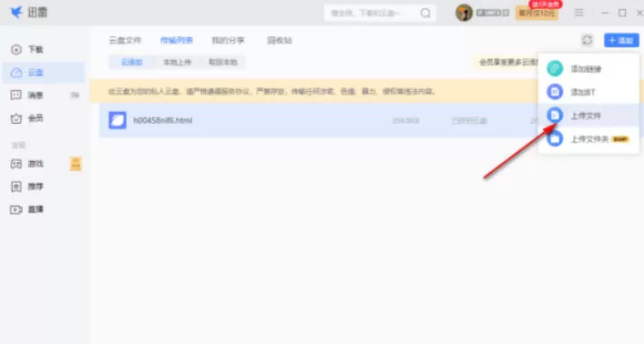Maximize the Xunlei window
Screen dimensions: 644x344
click(622, 13)
